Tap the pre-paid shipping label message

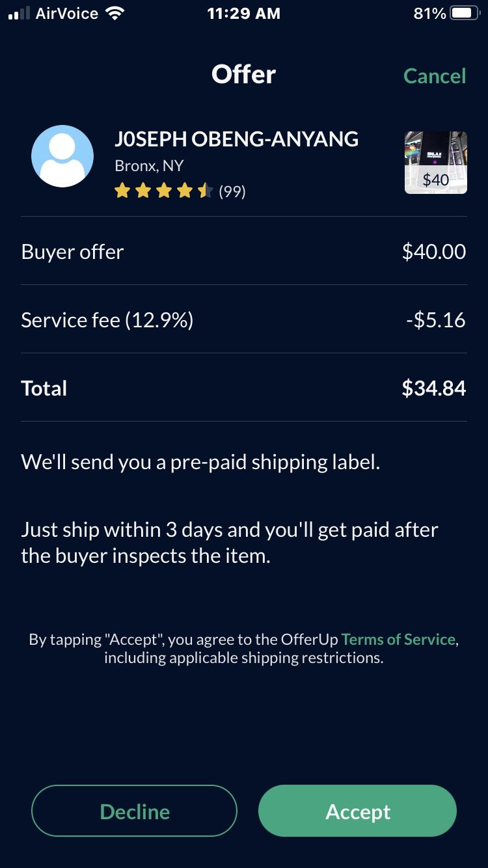pyautogui.click(x=200, y=462)
